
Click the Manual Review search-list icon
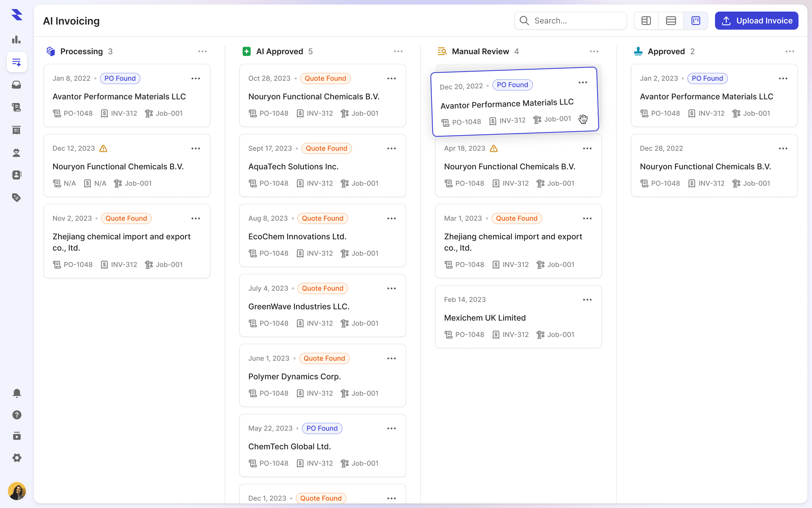tap(442, 51)
